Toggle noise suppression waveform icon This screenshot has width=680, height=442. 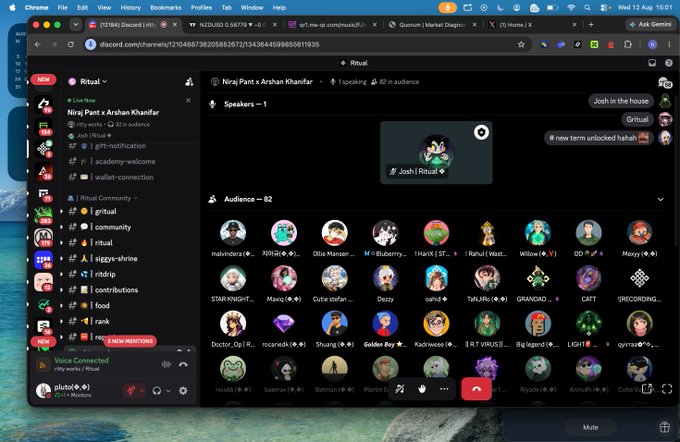click(x=166, y=364)
